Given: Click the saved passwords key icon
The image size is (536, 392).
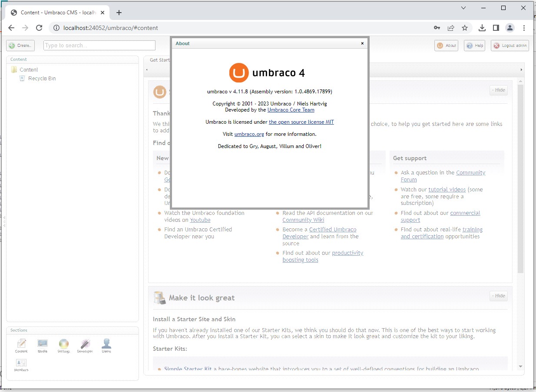Looking at the screenshot, I should pos(437,28).
